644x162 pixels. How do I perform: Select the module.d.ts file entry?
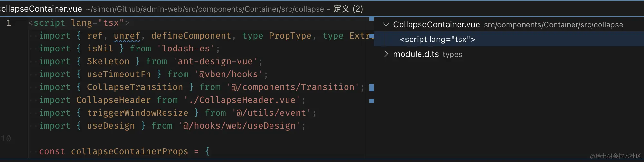click(416, 54)
